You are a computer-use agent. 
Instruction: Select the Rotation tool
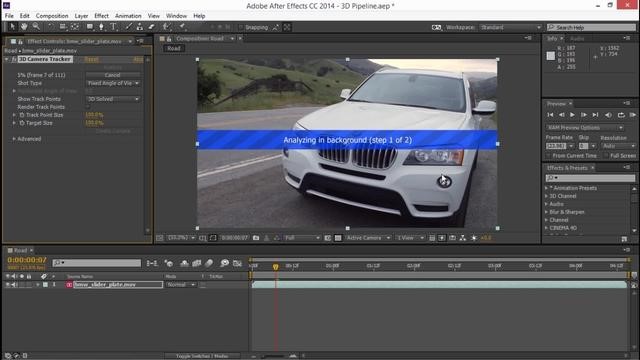(x=51, y=27)
